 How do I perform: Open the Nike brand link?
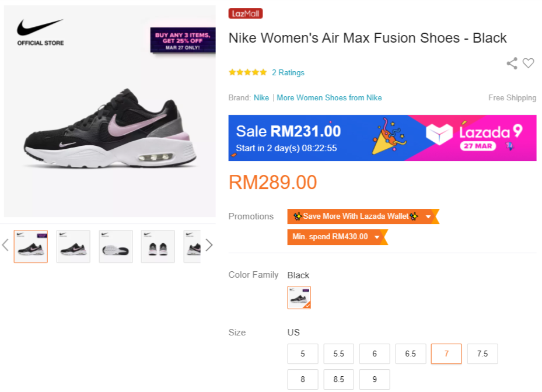(x=261, y=97)
